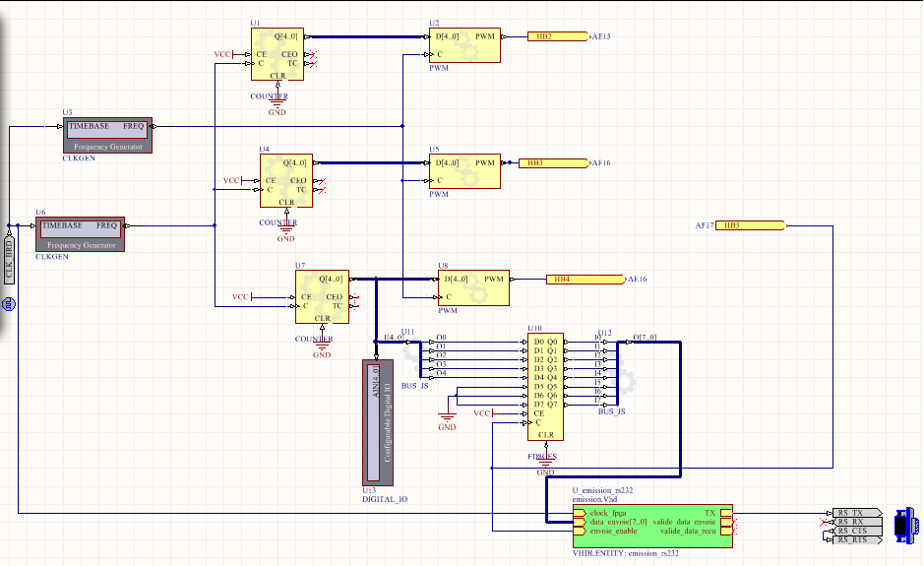This screenshot has height=566, width=924.
Task: Select the U2 PWM component
Action: pos(465,45)
